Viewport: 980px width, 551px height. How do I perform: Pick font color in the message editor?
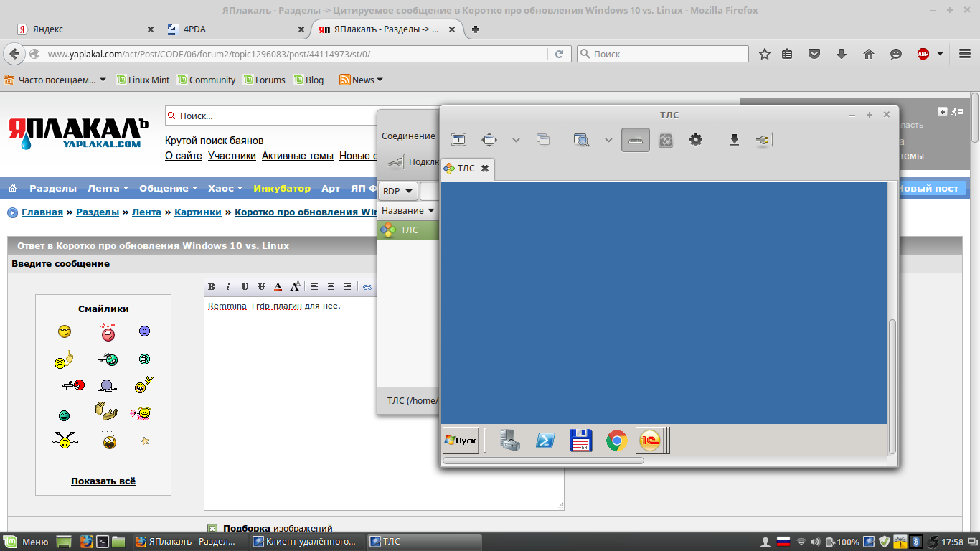278,287
